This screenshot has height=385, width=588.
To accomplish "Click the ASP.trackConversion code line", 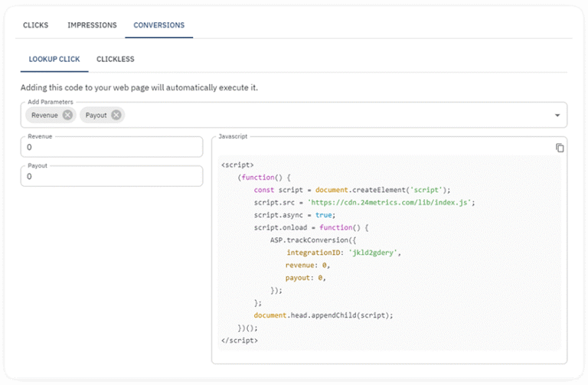I will tap(313, 240).
